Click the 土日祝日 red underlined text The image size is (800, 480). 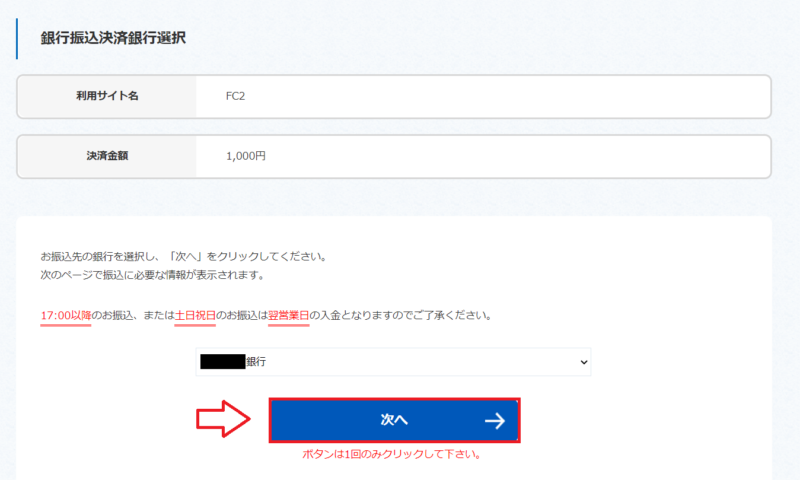click(195, 316)
